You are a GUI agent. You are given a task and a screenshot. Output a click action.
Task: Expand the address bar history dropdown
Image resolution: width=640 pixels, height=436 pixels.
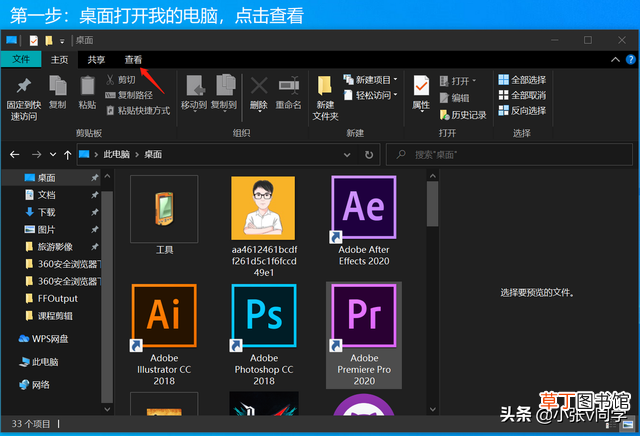click(347, 155)
